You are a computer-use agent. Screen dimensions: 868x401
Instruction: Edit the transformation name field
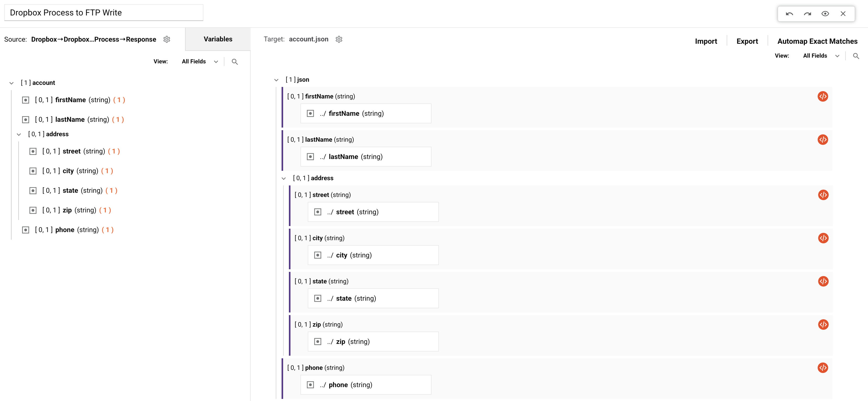(x=104, y=13)
